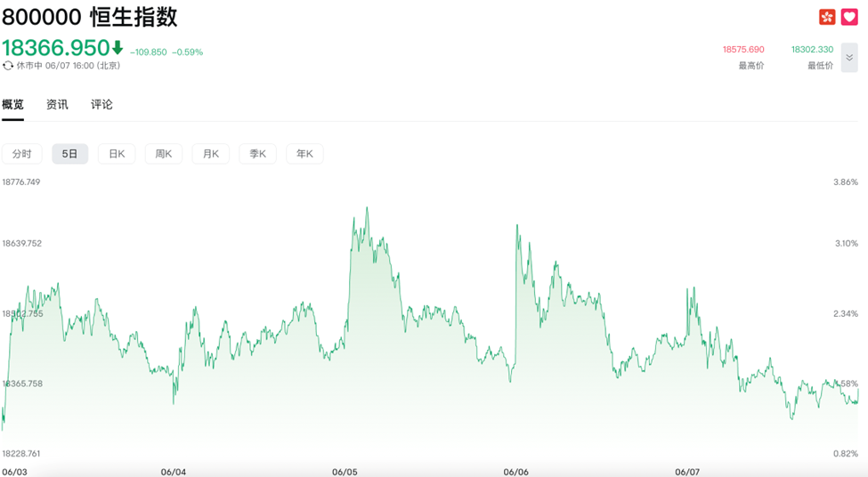Click the 18302.330 low price value
Image resolution: width=868 pixels, height=477 pixels.
click(812, 49)
